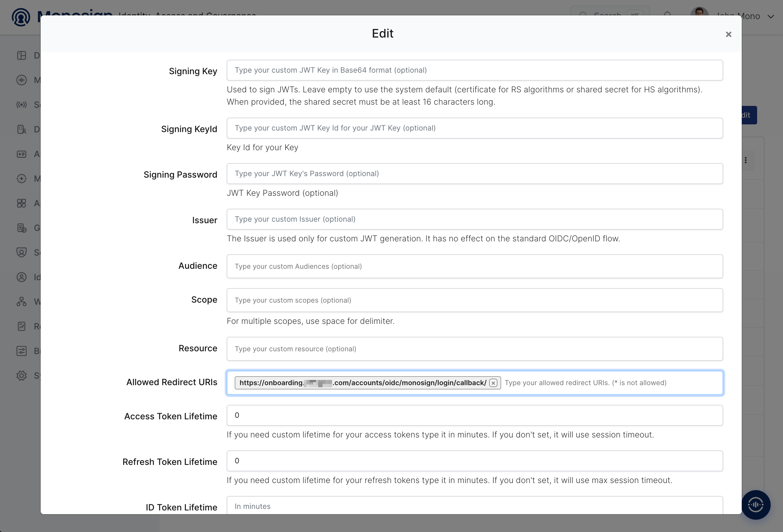
Task: Open the sidebar waveform circle icon
Action: click(x=22, y=80)
